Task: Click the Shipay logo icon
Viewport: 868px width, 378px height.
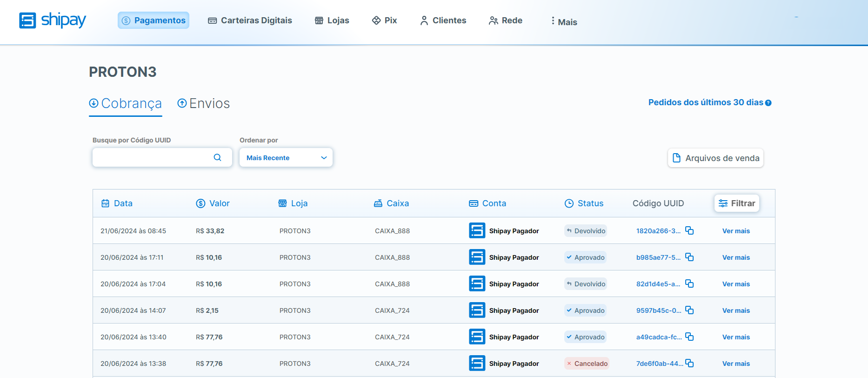Action: click(x=27, y=20)
